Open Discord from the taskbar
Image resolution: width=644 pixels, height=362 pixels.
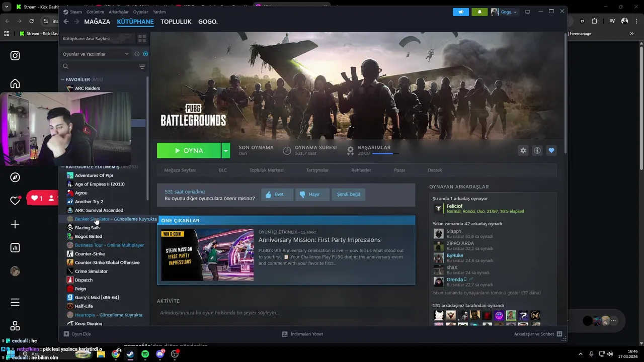(x=160, y=354)
